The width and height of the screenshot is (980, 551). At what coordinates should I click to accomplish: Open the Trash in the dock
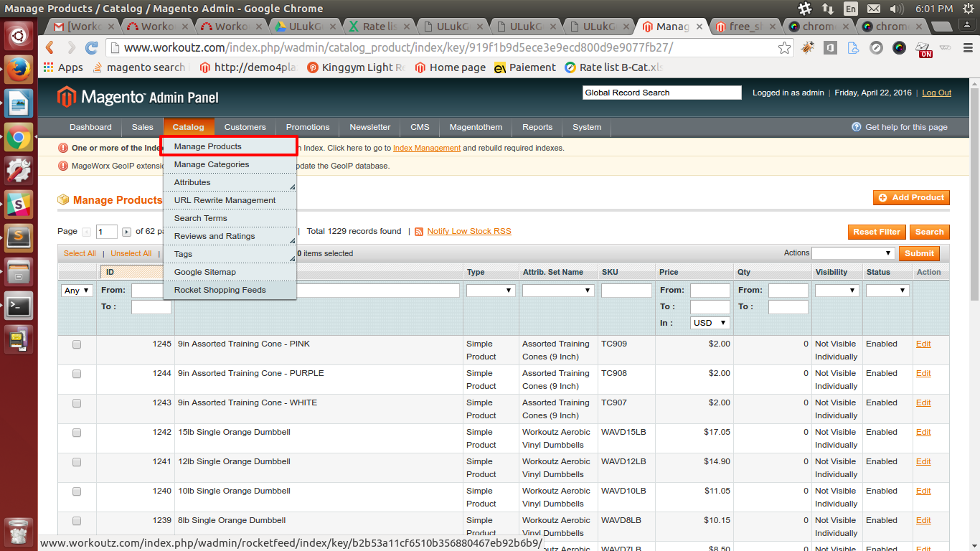tap(19, 533)
